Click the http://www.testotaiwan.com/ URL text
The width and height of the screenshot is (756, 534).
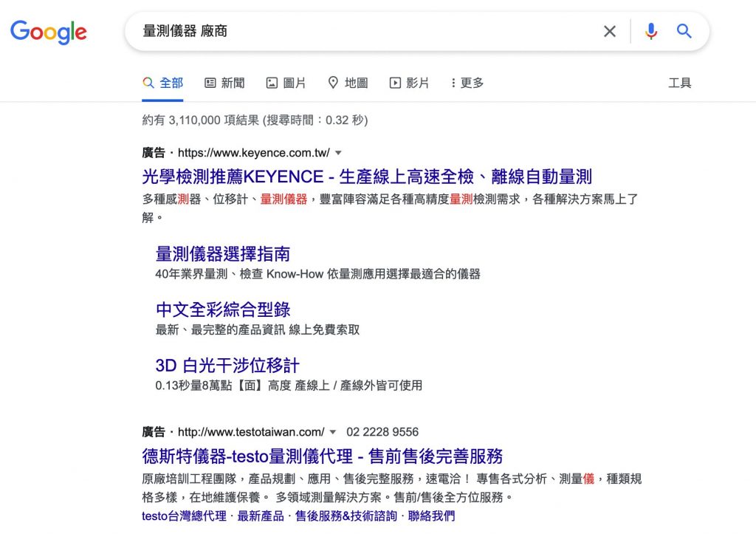tap(251, 432)
